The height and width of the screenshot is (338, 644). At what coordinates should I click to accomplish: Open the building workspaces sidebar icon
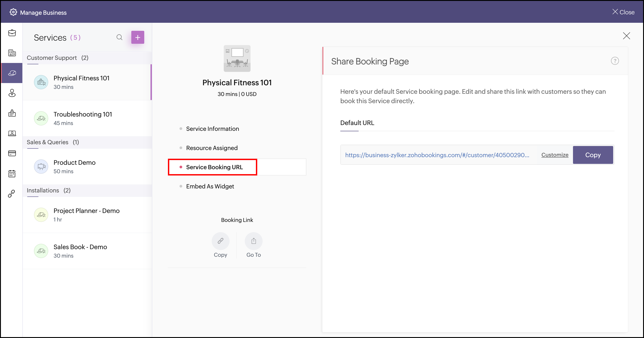tap(12, 53)
